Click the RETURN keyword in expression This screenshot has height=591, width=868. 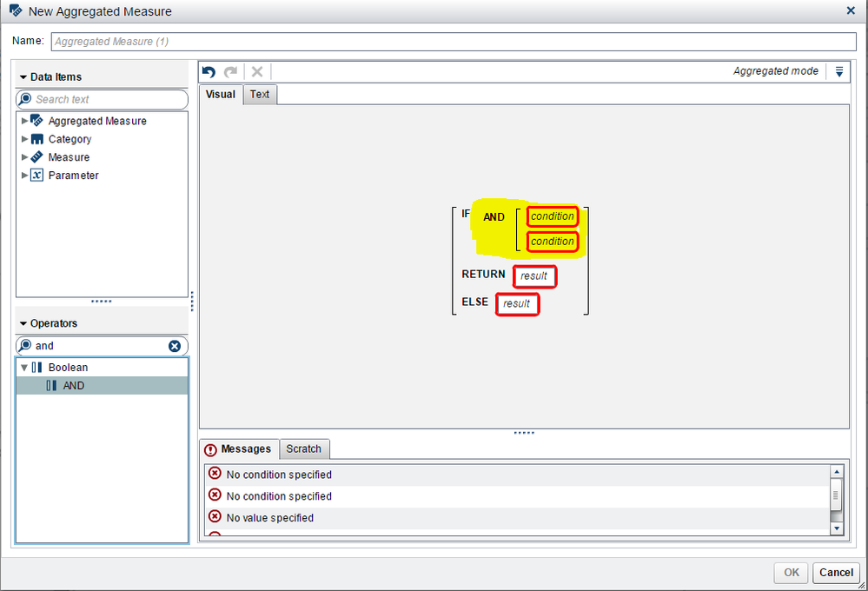(483, 274)
